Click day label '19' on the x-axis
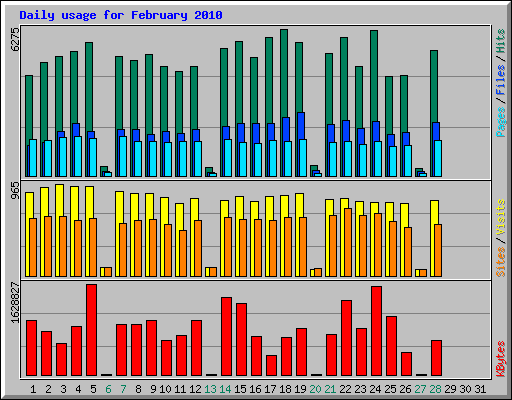The image size is (512, 400). (300, 389)
